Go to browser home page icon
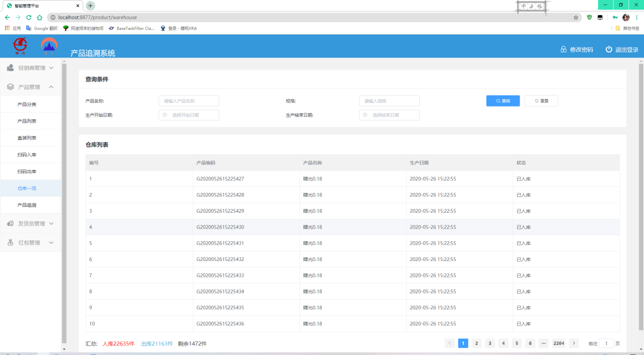This screenshot has height=355, width=644. [40, 17]
